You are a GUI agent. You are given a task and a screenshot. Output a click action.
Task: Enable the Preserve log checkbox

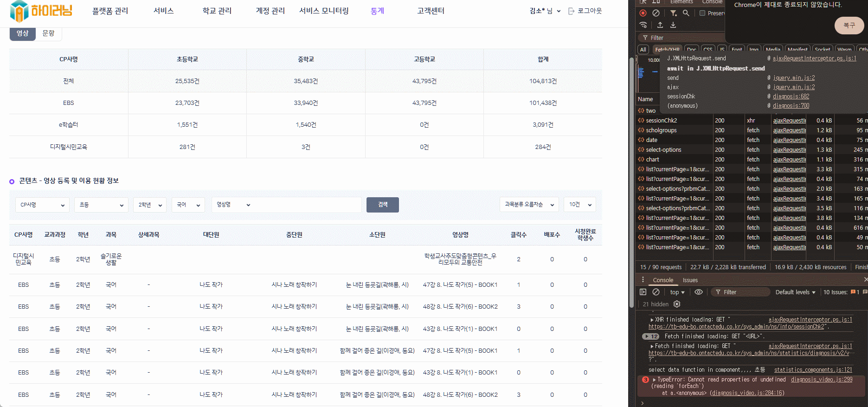(702, 13)
